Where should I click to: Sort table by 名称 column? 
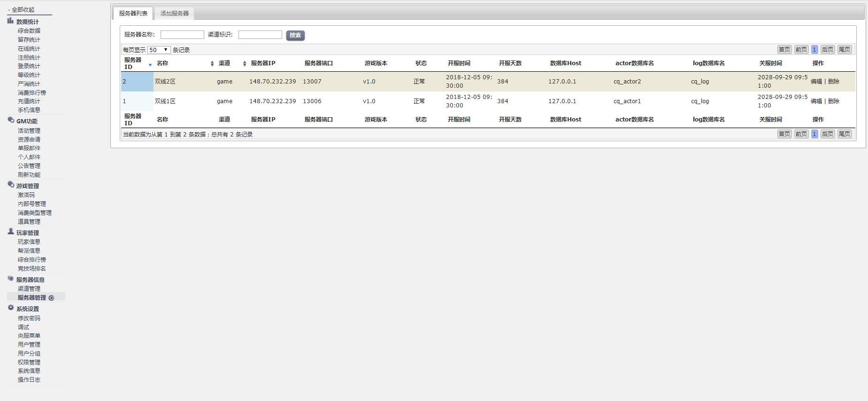(212, 64)
